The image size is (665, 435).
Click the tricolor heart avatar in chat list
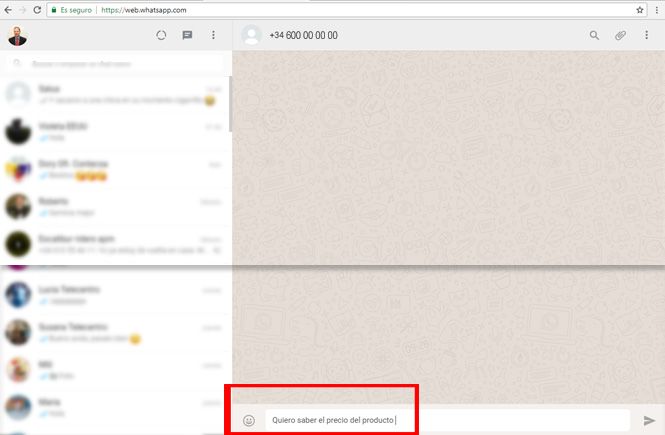coord(18,169)
